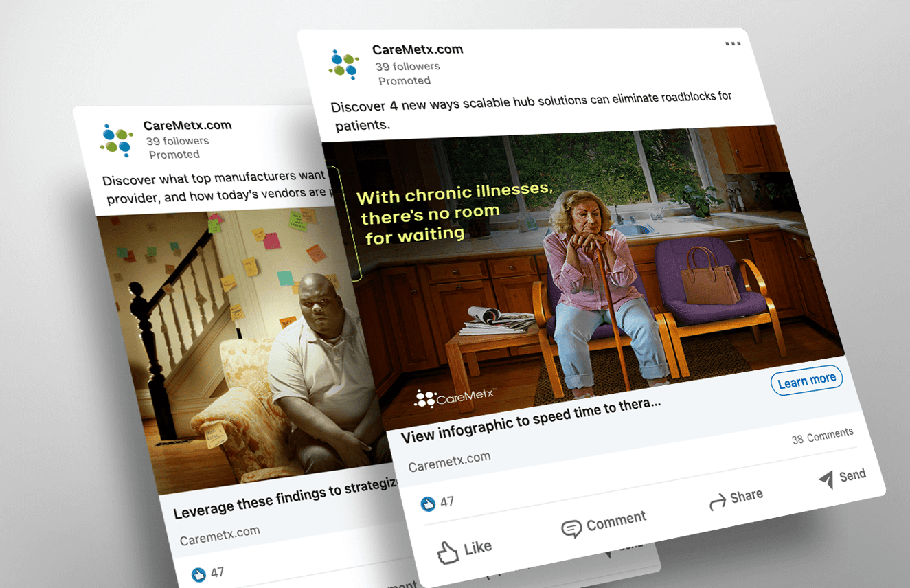The width and height of the screenshot is (910, 588).
Task: Open CareMetx.com page name on front card
Action: [x=418, y=49]
